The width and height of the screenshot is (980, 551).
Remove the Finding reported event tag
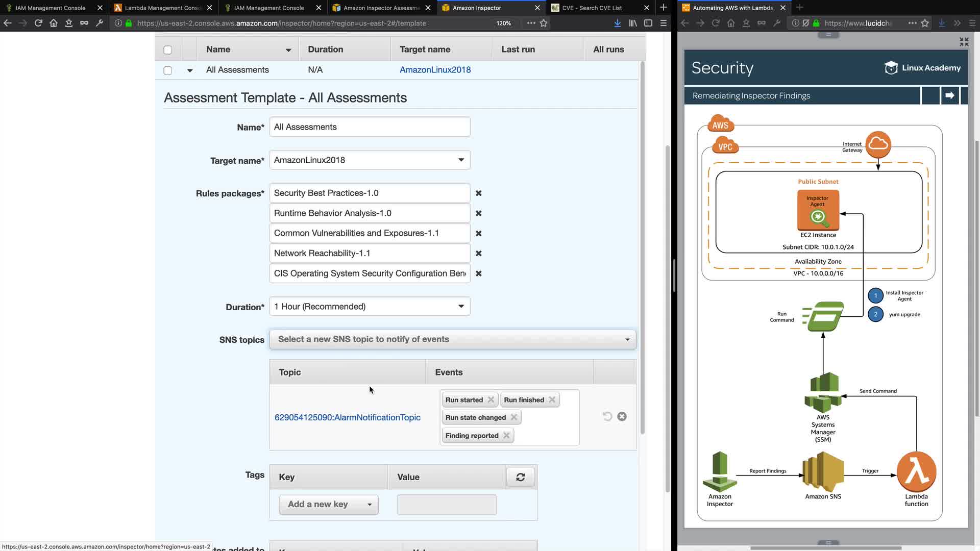pos(506,436)
